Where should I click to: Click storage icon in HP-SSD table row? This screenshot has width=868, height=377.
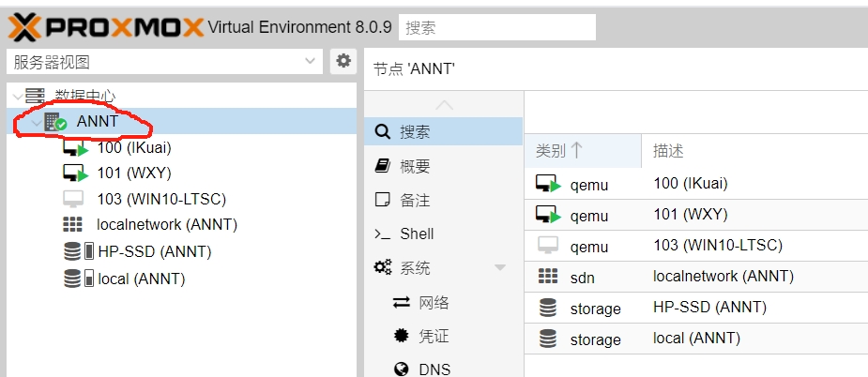pos(547,308)
